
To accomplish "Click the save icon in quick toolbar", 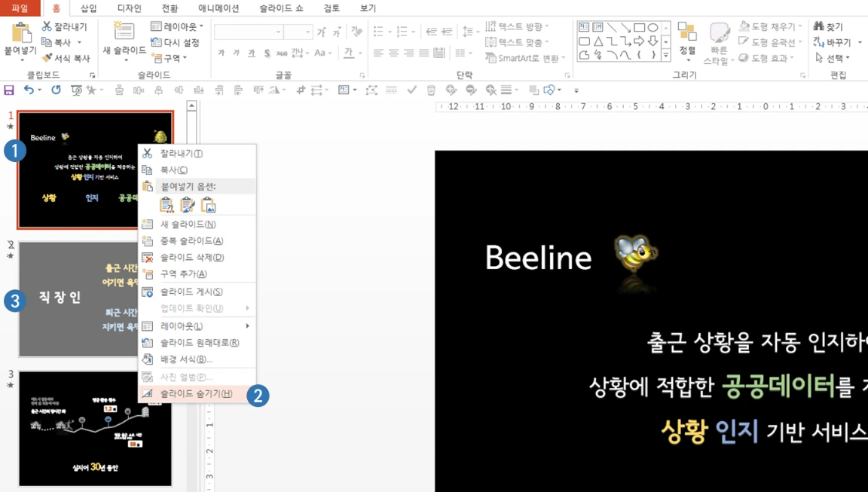I will coord(9,90).
